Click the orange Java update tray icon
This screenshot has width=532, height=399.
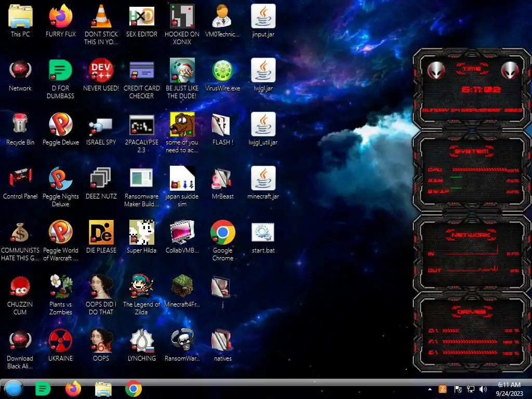(x=443, y=389)
